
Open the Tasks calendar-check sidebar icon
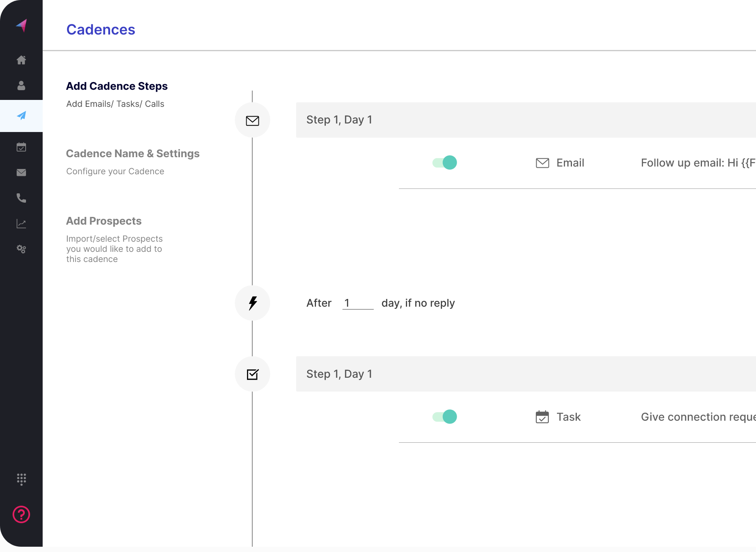(x=21, y=147)
